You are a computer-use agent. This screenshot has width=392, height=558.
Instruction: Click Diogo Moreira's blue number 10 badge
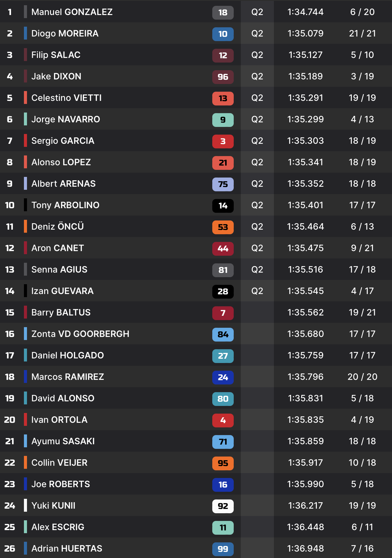[x=223, y=34]
